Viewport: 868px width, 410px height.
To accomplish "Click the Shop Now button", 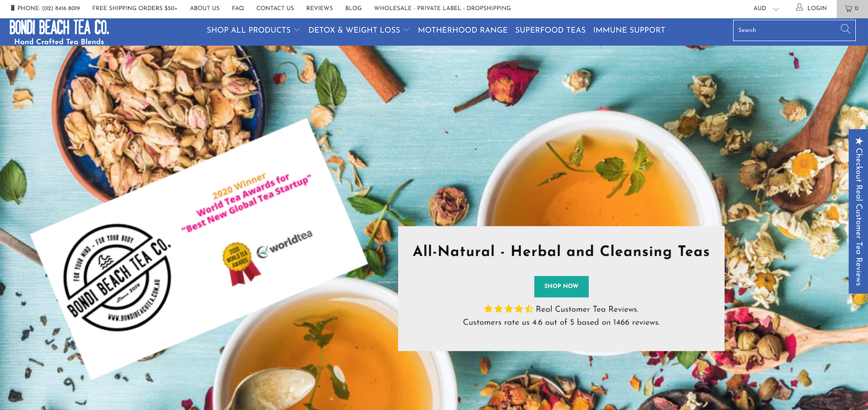I will (561, 286).
